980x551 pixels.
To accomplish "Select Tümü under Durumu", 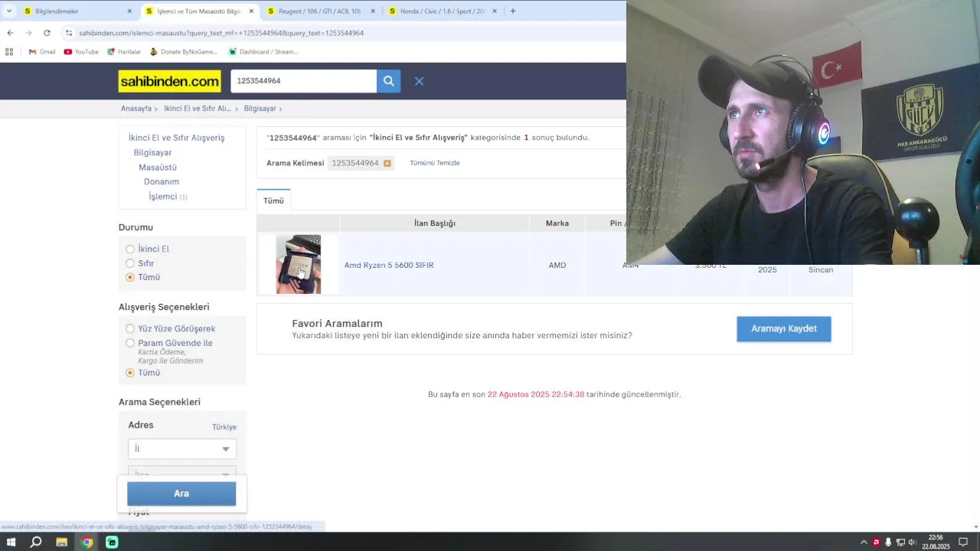I will tap(130, 277).
